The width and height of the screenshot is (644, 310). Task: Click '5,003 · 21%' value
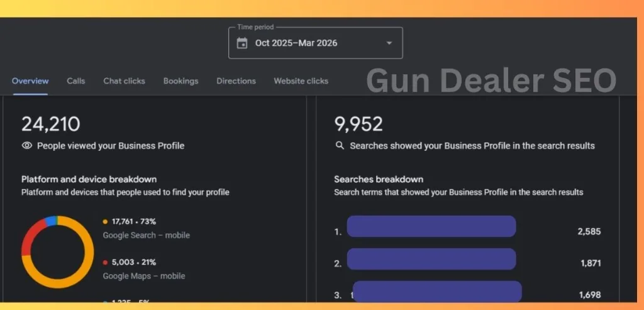(x=134, y=262)
